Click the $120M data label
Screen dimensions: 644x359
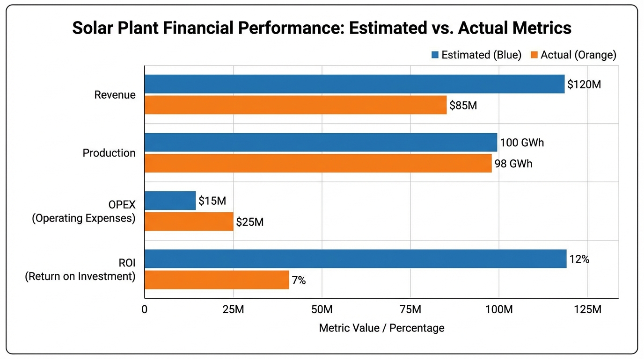point(584,85)
